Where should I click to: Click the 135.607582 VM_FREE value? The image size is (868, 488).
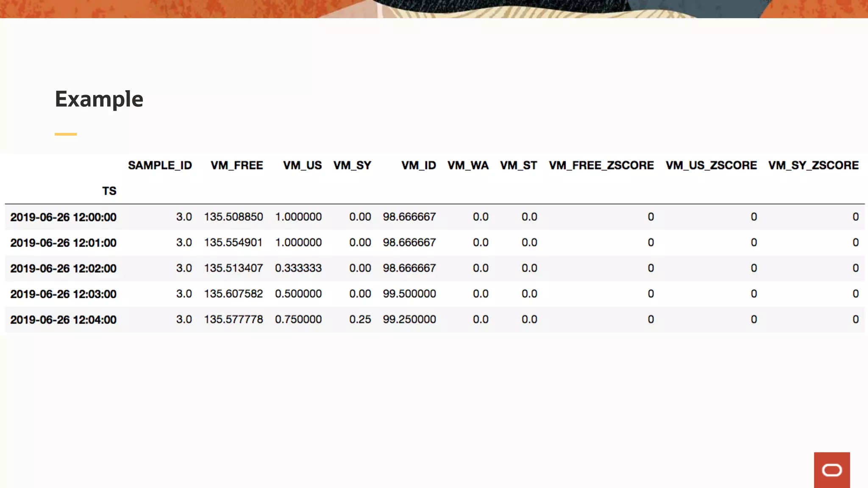click(233, 294)
